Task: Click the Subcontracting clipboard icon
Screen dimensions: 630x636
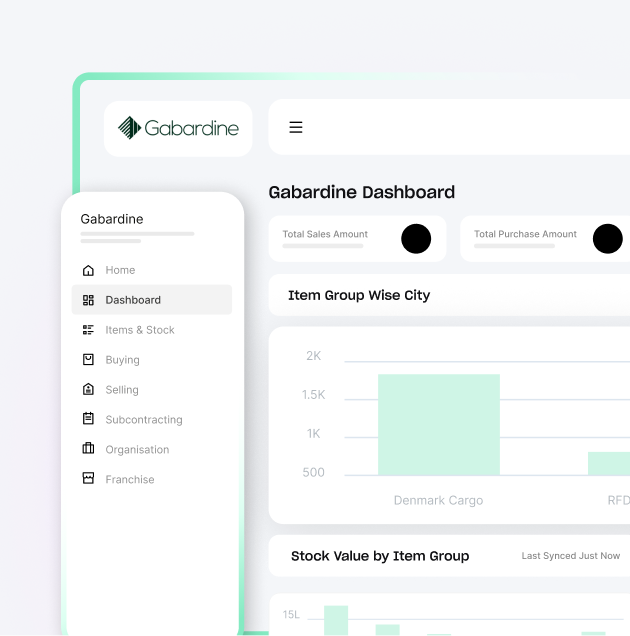Action: pos(88,419)
